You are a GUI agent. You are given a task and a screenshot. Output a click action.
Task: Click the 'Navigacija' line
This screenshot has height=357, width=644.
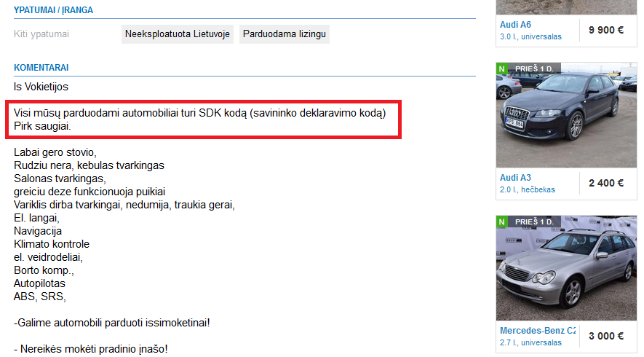pos(38,231)
